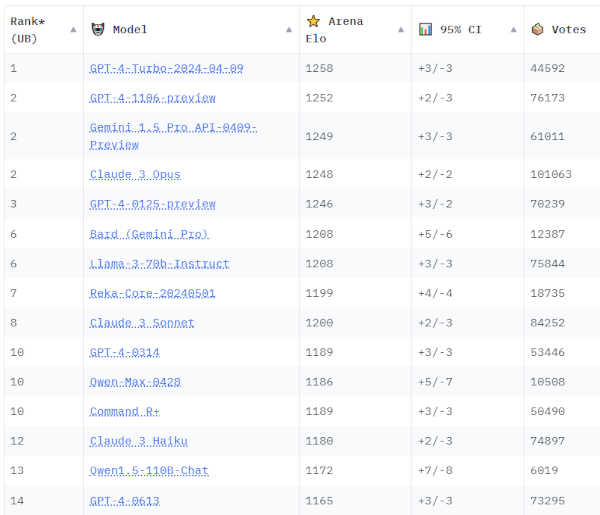This screenshot has width=600, height=515.
Task: Select Elo value 1172
Action: 319,471
